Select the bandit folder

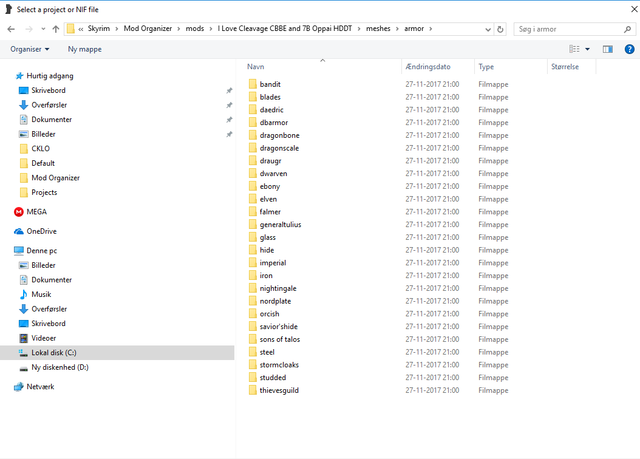(270, 84)
